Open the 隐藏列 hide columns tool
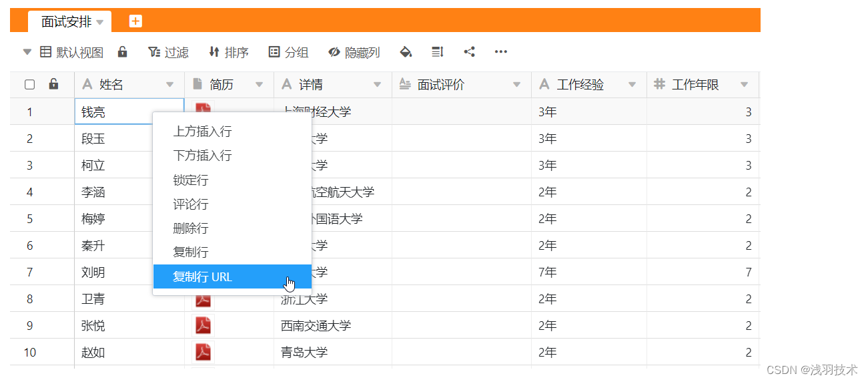Image resolution: width=868 pixels, height=382 pixels. coord(354,52)
